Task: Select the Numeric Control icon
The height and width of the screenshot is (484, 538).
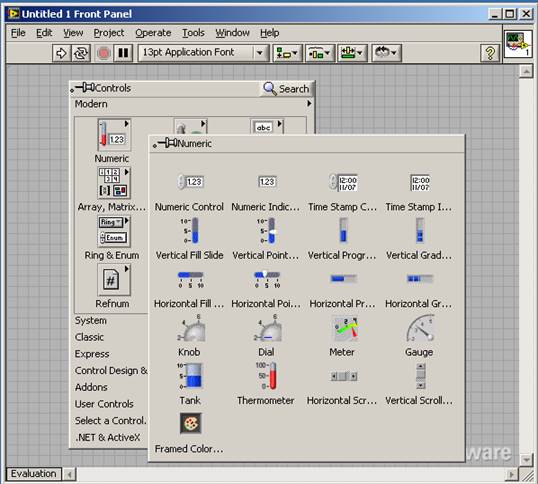Action: point(191,182)
